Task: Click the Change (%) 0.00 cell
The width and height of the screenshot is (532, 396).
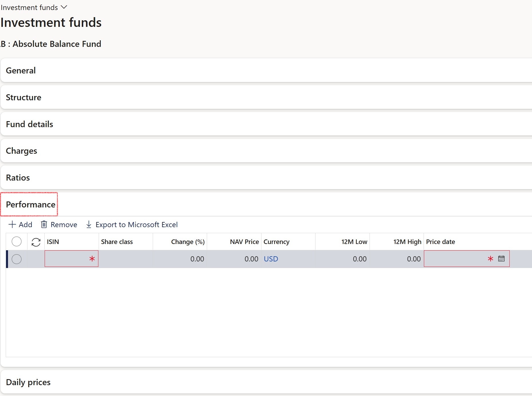Action: point(180,259)
